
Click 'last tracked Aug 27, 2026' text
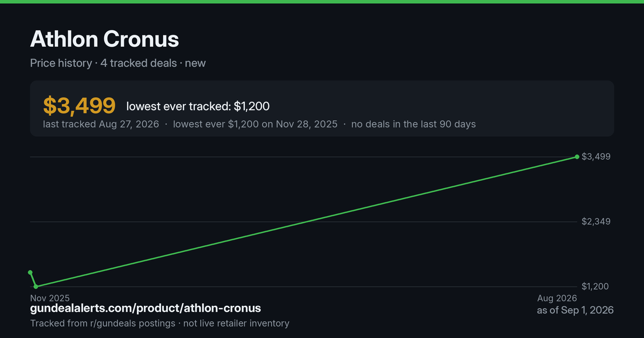(101, 124)
